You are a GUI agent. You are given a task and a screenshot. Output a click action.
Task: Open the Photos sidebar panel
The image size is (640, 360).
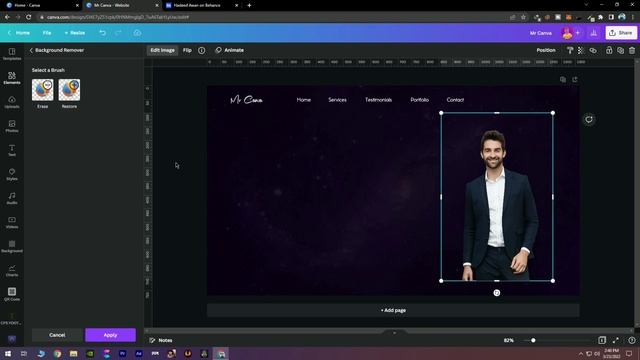click(12, 126)
